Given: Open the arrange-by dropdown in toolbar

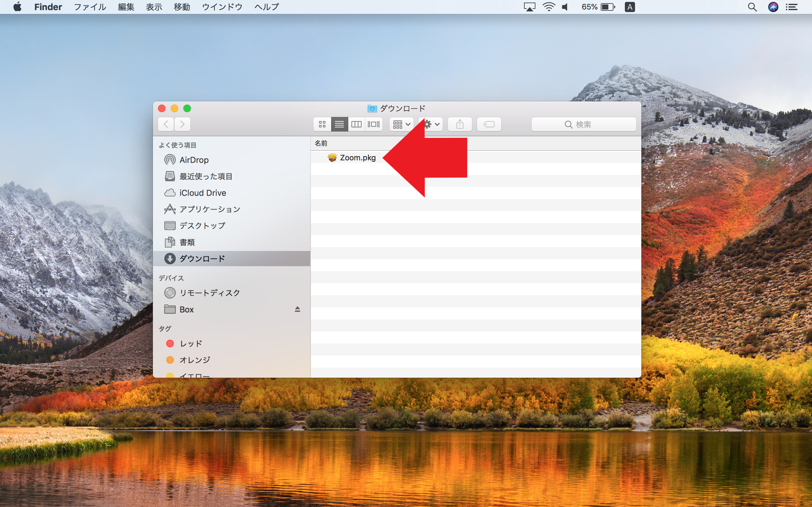Looking at the screenshot, I should click(401, 125).
